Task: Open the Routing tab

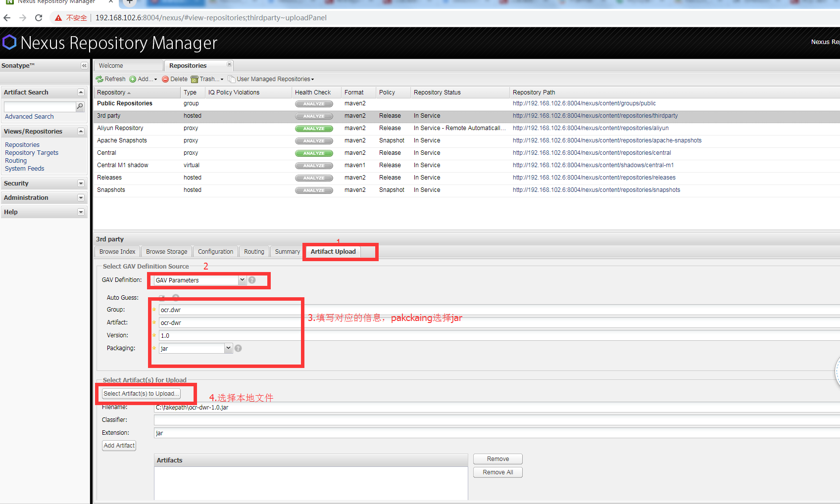Action: pos(254,252)
